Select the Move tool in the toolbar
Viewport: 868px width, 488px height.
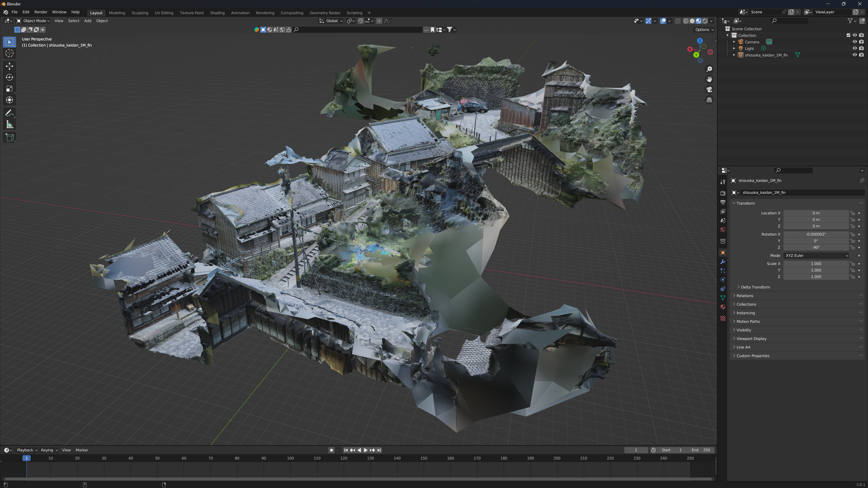pyautogui.click(x=9, y=66)
